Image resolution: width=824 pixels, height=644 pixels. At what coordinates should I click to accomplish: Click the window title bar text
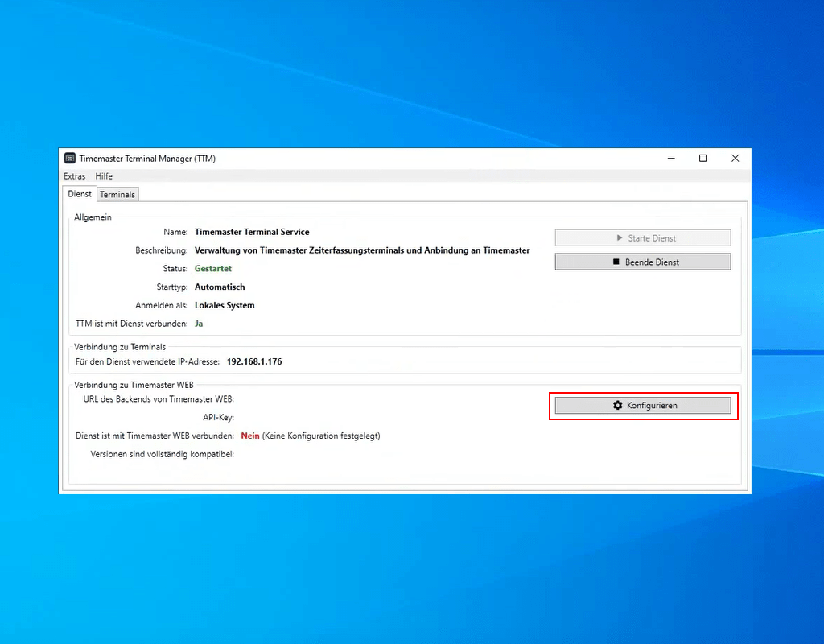(147, 159)
